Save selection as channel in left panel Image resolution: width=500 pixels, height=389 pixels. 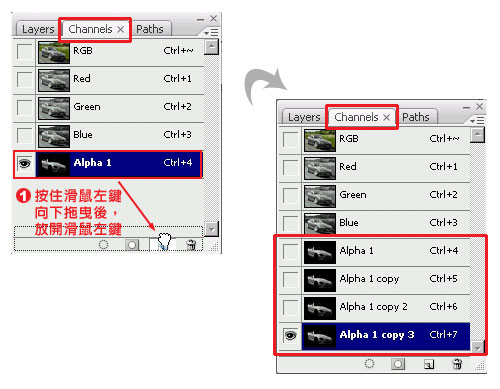click(x=132, y=245)
